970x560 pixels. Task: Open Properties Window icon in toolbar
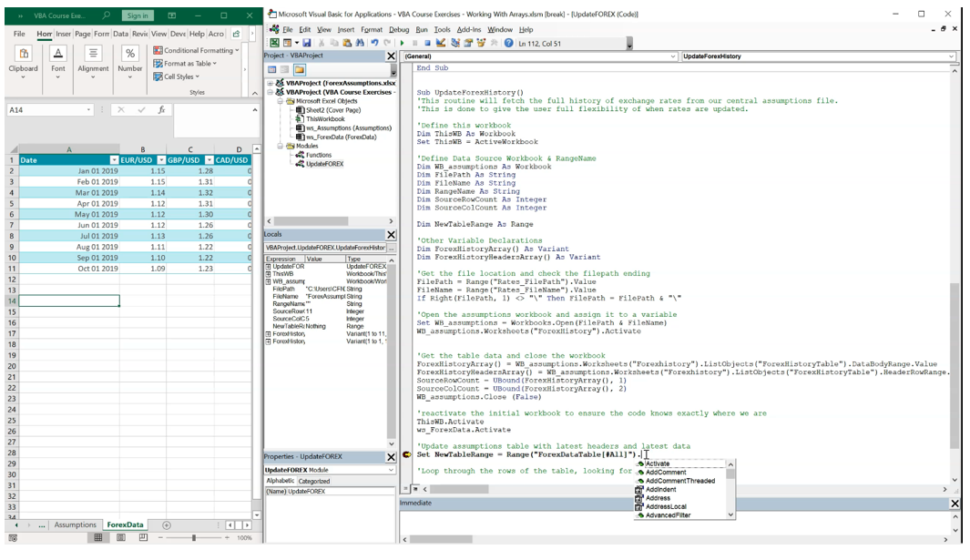coord(468,44)
